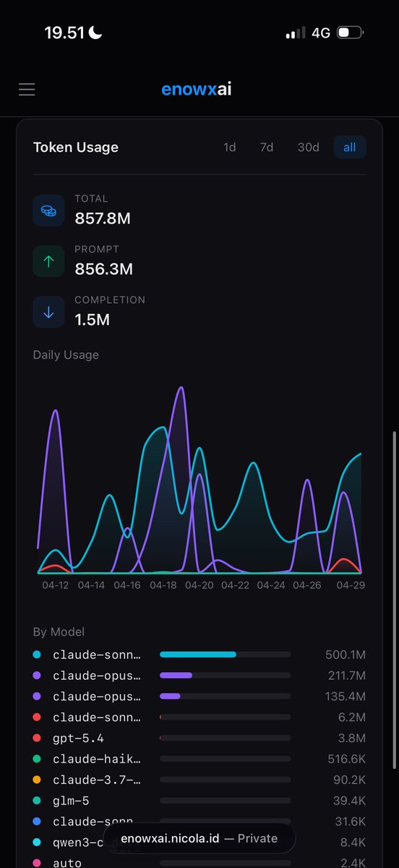399x868 pixels.
Task: Select the claude-3.7 model row name
Action: click(x=97, y=780)
